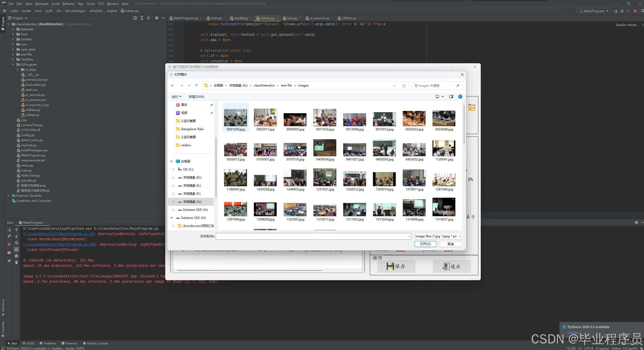
Task: Switch to the loss.py editor tab
Action: [x=292, y=18]
